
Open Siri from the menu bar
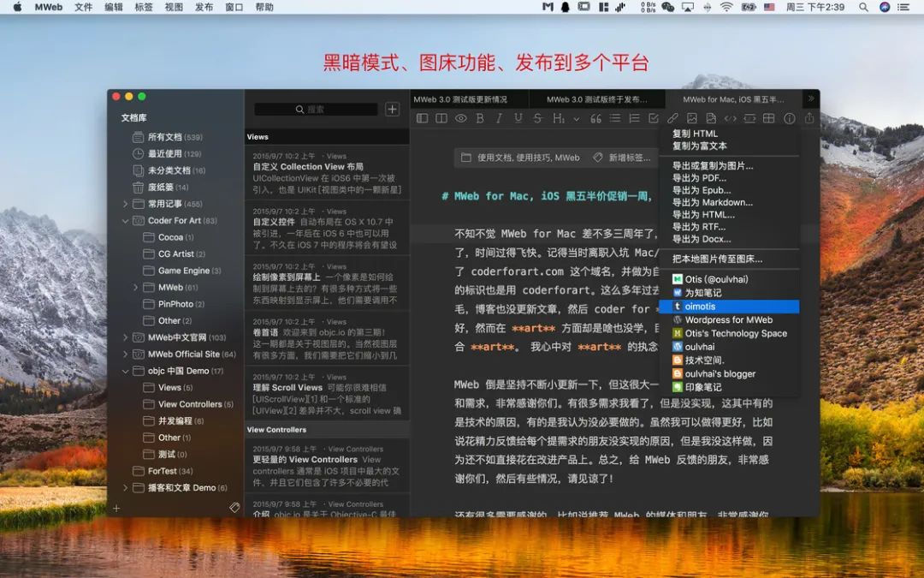885,7
